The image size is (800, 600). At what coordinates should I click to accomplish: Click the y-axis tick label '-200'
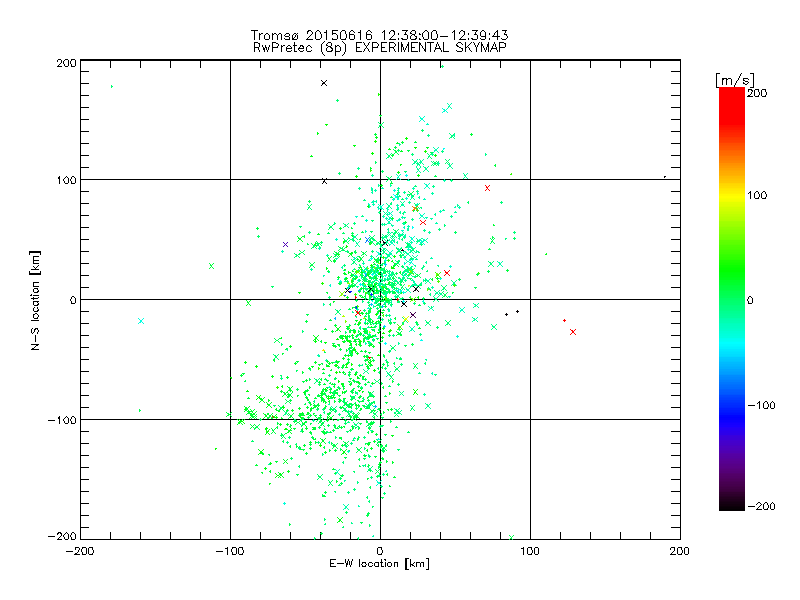click(62, 536)
